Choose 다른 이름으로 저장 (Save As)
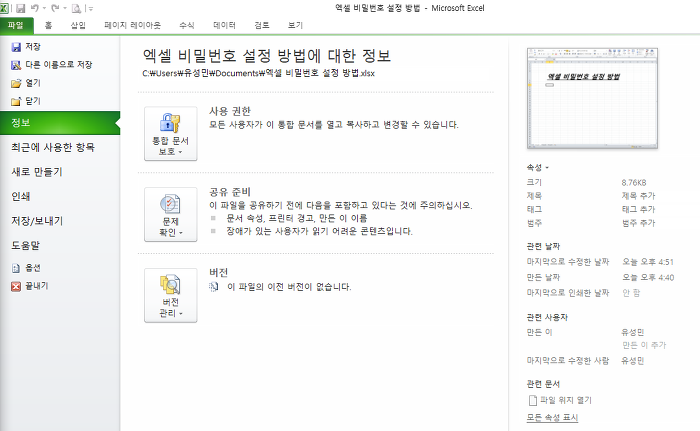Screen dimensions: 700x431 [52, 65]
